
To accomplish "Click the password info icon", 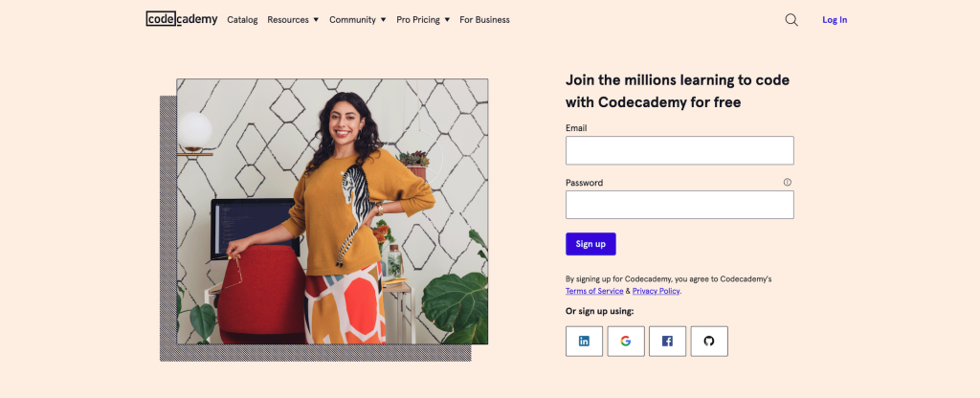I will tap(788, 183).
